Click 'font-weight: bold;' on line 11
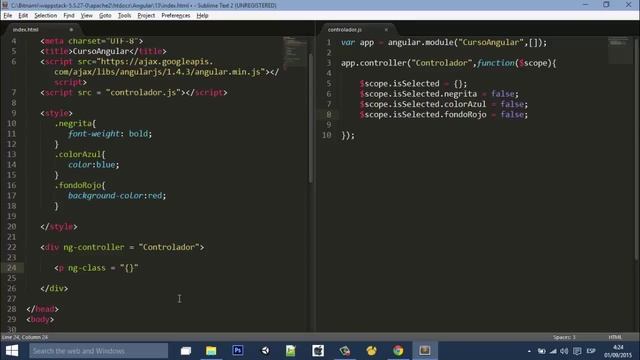This screenshot has height=360, width=640. click(110, 134)
